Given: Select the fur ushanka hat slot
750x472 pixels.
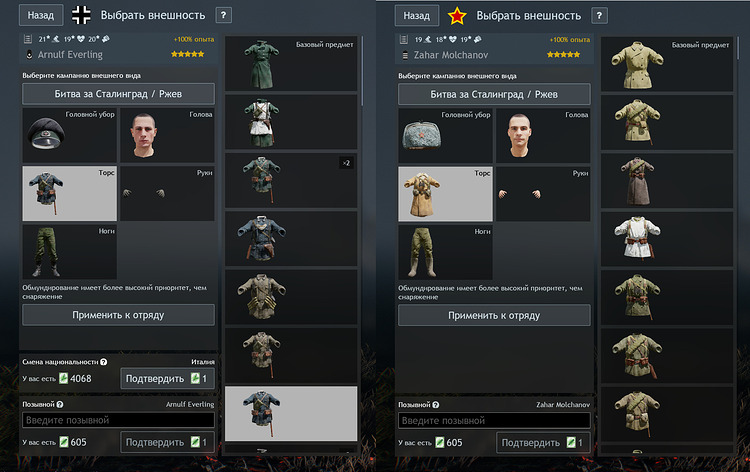Looking at the screenshot, I should point(445,136).
